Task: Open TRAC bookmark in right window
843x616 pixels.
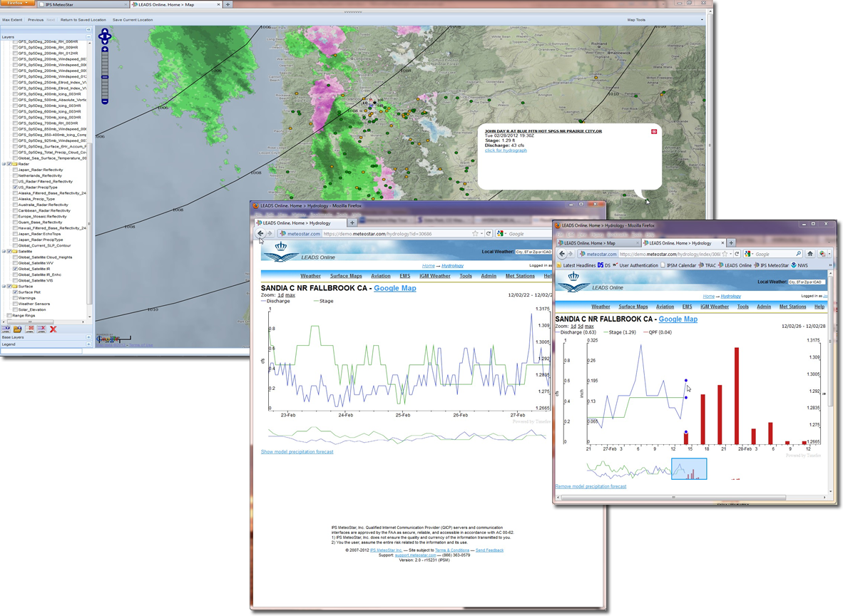Action: [707, 265]
